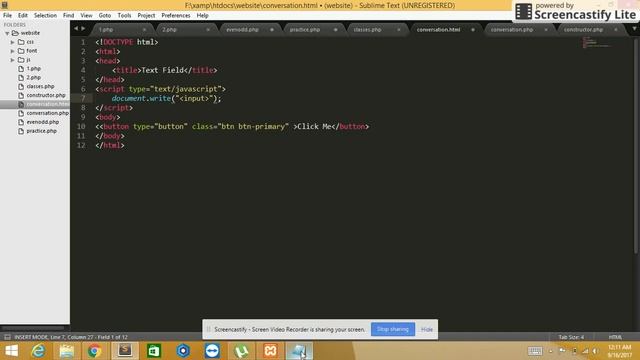
Task: Click the sidebar horizontal scrollbar
Action: click(33, 328)
